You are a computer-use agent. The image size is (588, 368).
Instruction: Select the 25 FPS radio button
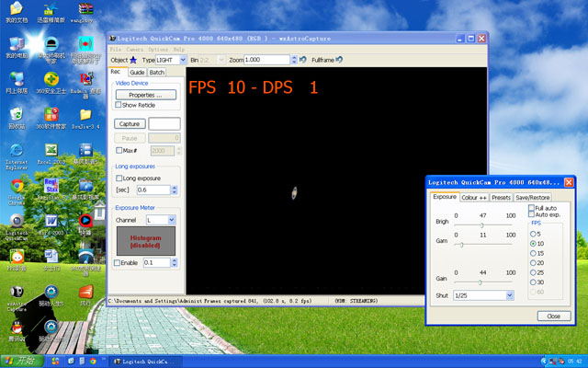(533, 272)
